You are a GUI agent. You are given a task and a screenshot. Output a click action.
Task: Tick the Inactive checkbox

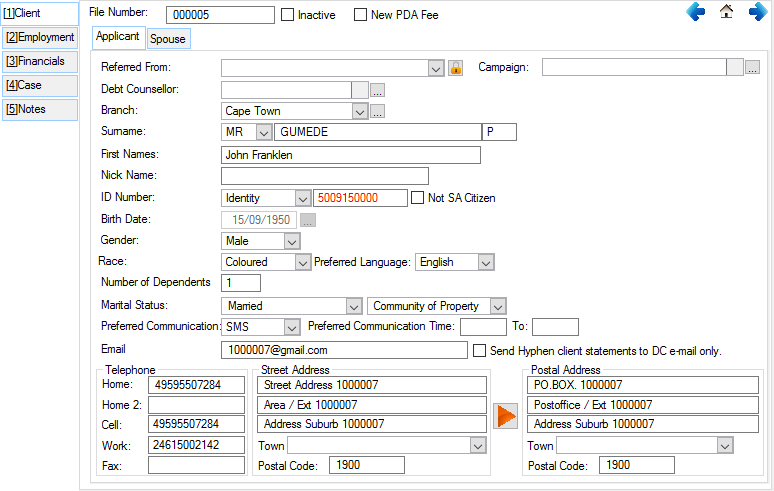point(288,15)
